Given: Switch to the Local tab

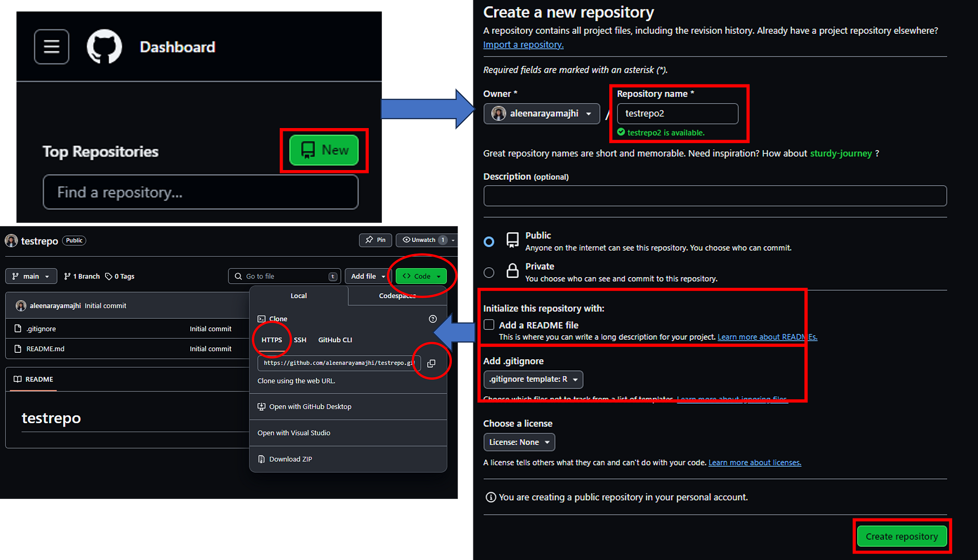Looking at the screenshot, I should click(x=299, y=296).
